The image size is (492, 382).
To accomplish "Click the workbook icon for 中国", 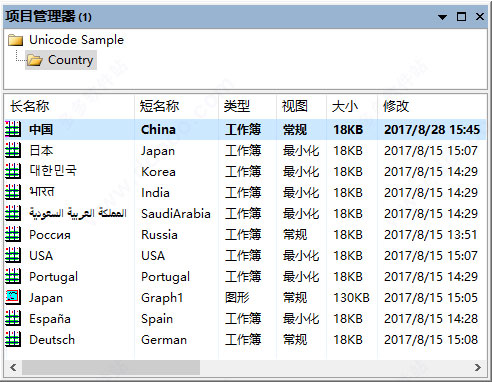I will 13,129.
